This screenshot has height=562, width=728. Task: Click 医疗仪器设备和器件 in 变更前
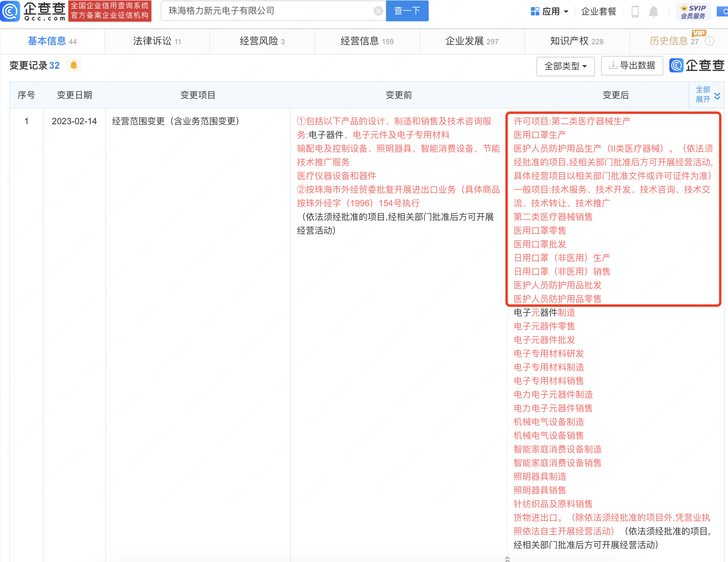click(337, 176)
